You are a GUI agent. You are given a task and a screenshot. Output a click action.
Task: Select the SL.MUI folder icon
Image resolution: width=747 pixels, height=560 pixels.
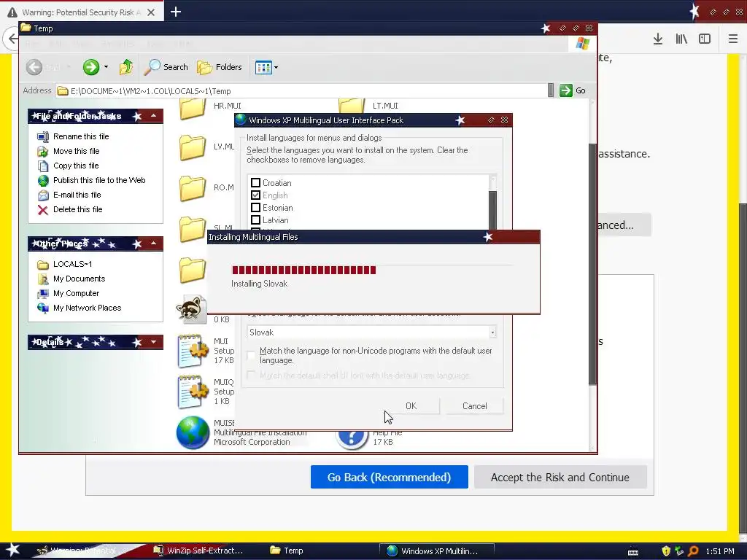[193, 229]
